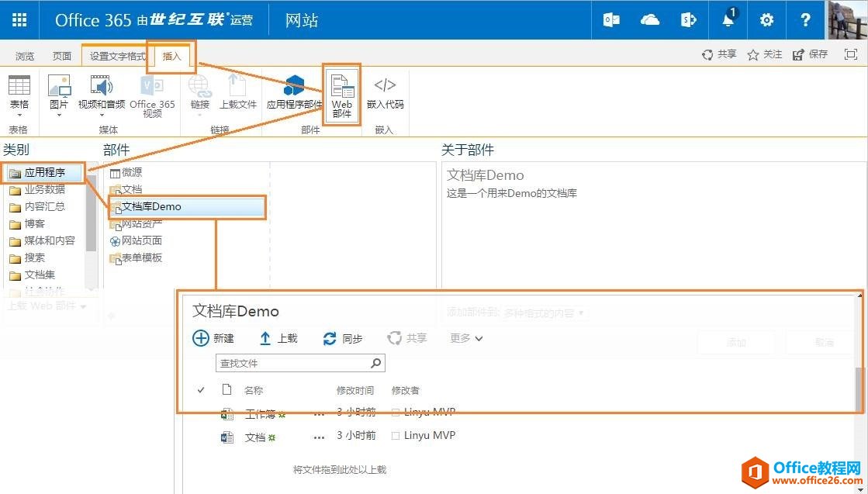Viewport: 868px width, 494px height.
Task: Click the user profile photo
Action: point(847,19)
